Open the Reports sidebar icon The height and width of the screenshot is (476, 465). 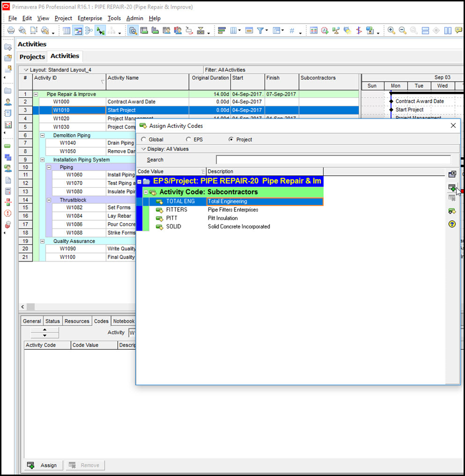pyautogui.click(x=8, y=113)
